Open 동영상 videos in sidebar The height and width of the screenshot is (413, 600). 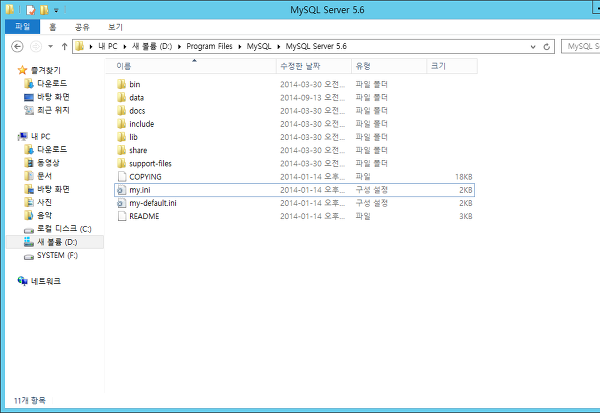(48, 163)
